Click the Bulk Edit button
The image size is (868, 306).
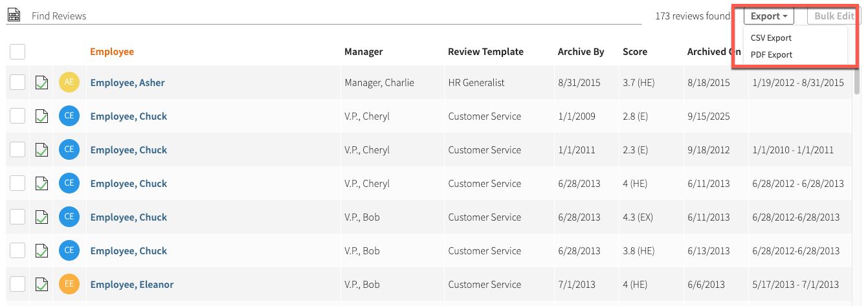click(x=834, y=16)
